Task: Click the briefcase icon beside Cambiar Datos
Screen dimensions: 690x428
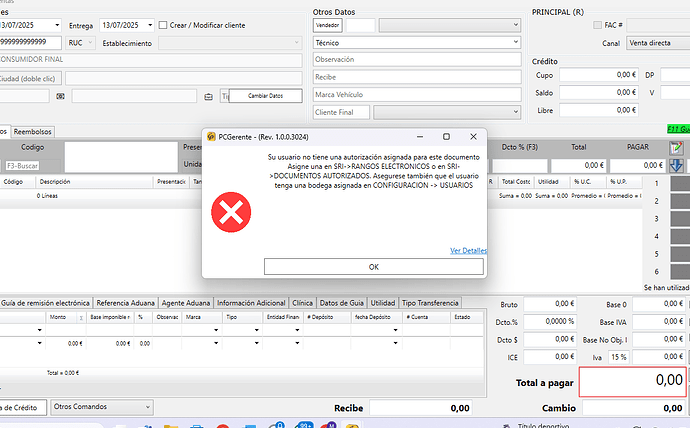Action: pos(209,96)
